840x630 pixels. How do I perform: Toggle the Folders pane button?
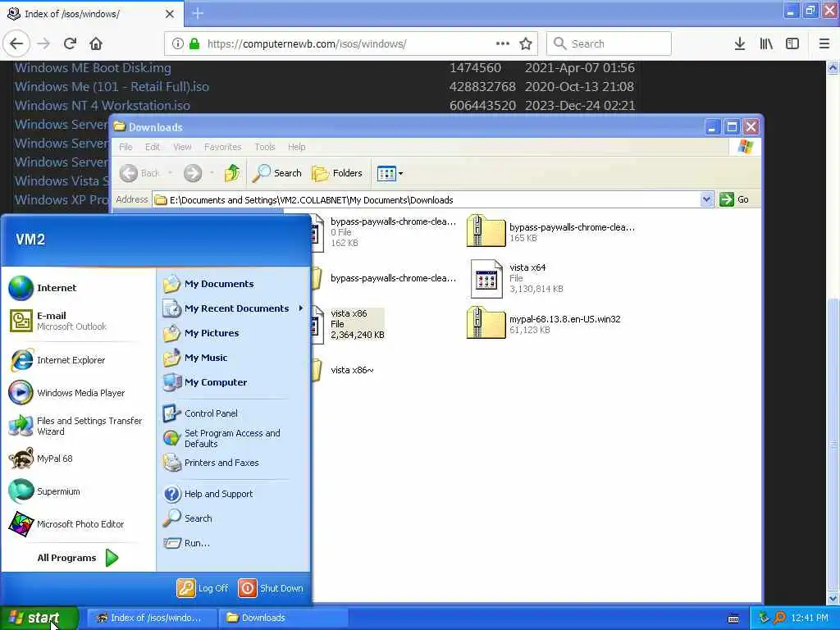(337, 173)
